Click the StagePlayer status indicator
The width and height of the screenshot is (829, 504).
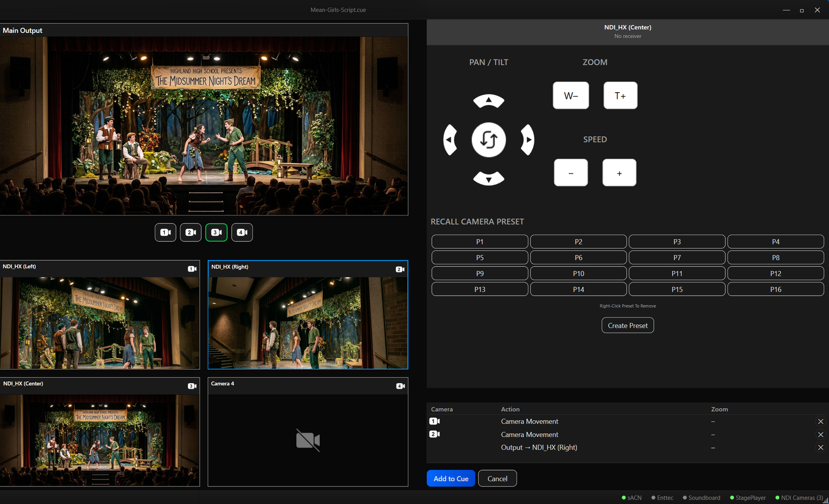pos(748,498)
